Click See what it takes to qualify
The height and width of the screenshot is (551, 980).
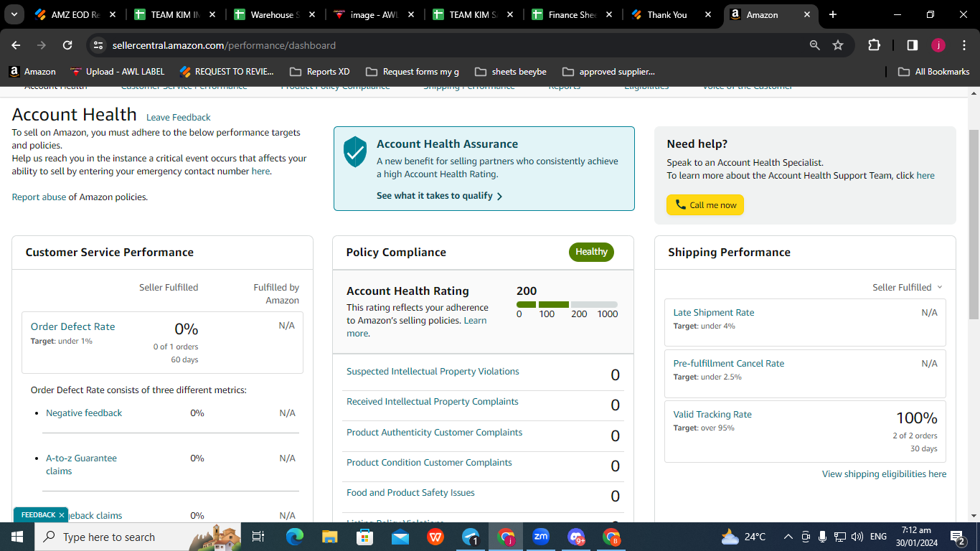pyautogui.click(x=439, y=196)
